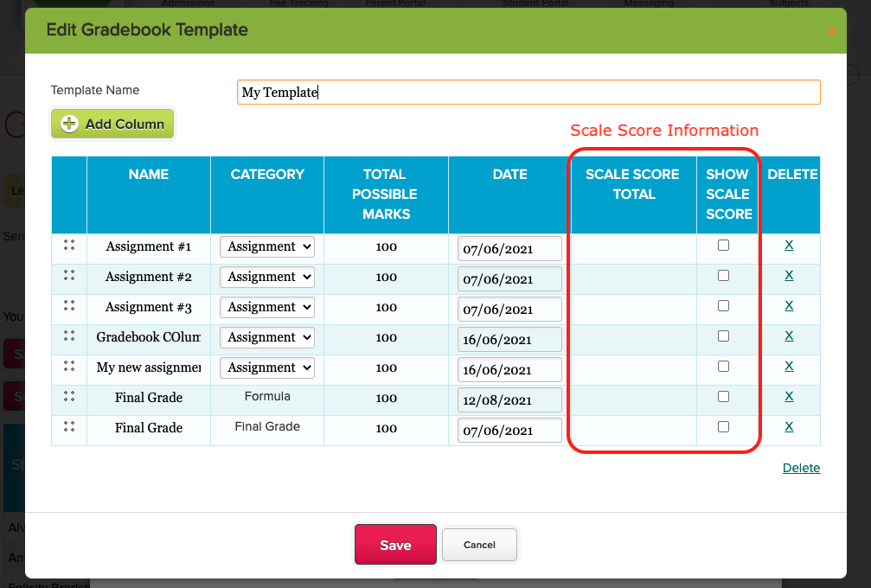This screenshot has height=588, width=871.
Task: Delete Formula Final Grade row via X
Action: 789,396
